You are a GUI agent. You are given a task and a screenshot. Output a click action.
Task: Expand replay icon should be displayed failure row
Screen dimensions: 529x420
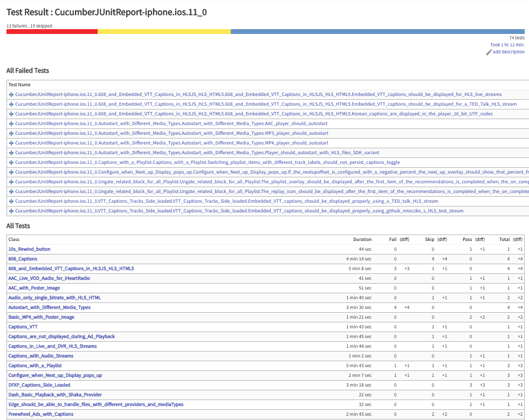pyautogui.click(x=11, y=191)
